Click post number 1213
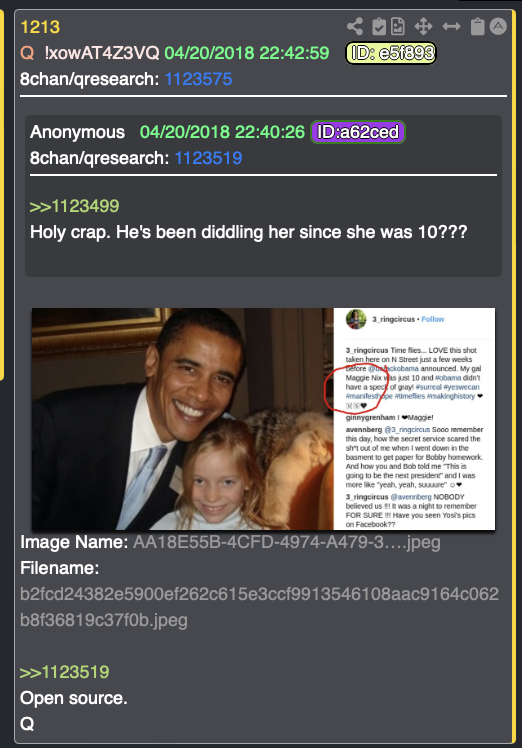The width and height of the screenshot is (522, 748). [x=40, y=27]
